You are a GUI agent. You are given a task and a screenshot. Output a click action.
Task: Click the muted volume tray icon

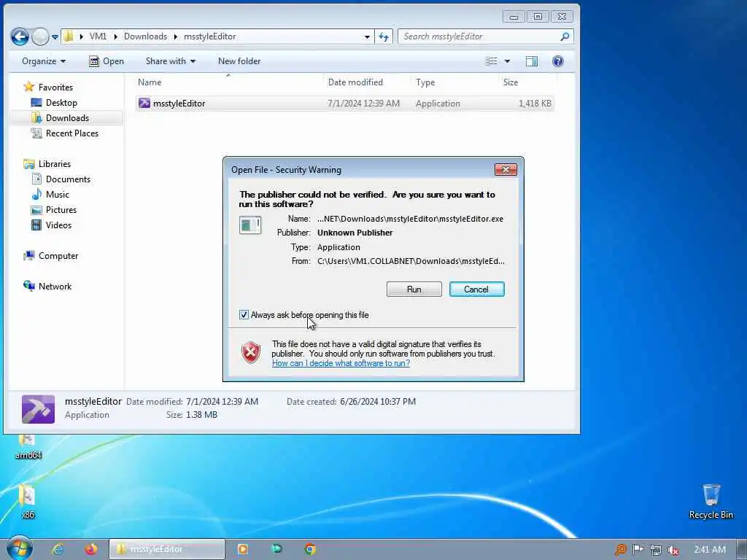(673, 550)
